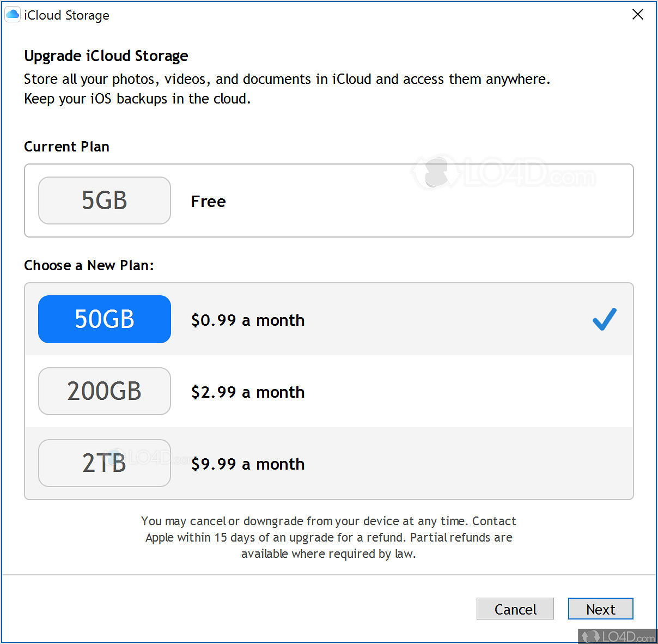658x644 pixels.
Task: Click the Next button to confirm upgrade
Action: 600,609
